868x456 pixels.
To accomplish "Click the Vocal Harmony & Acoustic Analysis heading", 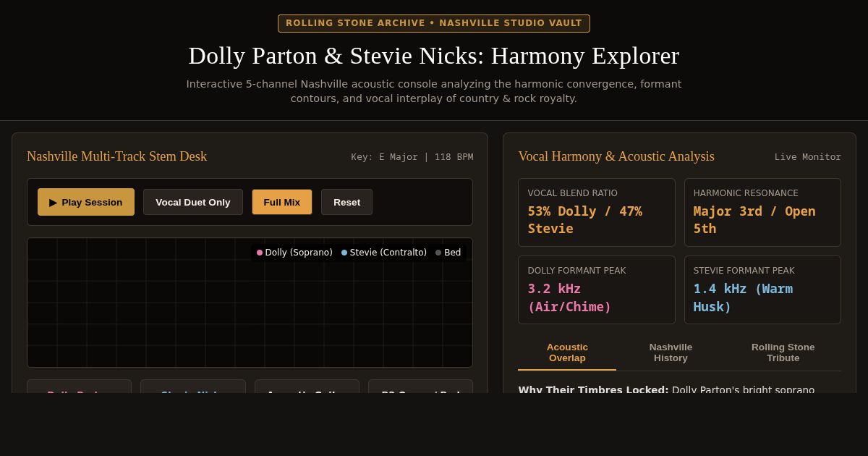I will [x=616, y=156].
